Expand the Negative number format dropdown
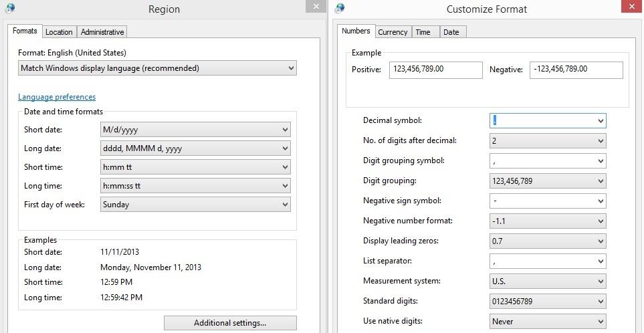 [548, 221]
